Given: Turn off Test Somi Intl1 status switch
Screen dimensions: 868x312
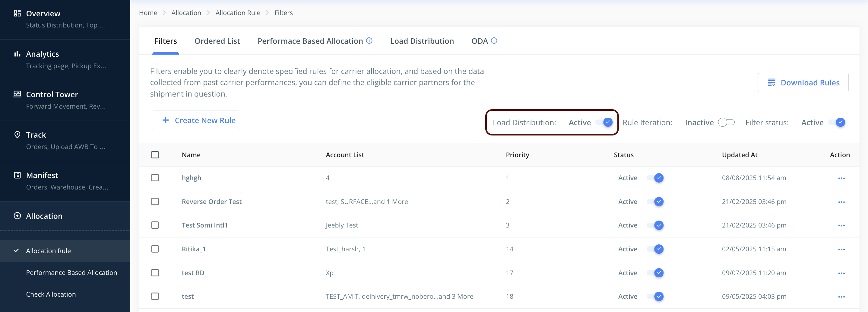Looking at the screenshot, I should pos(655,225).
